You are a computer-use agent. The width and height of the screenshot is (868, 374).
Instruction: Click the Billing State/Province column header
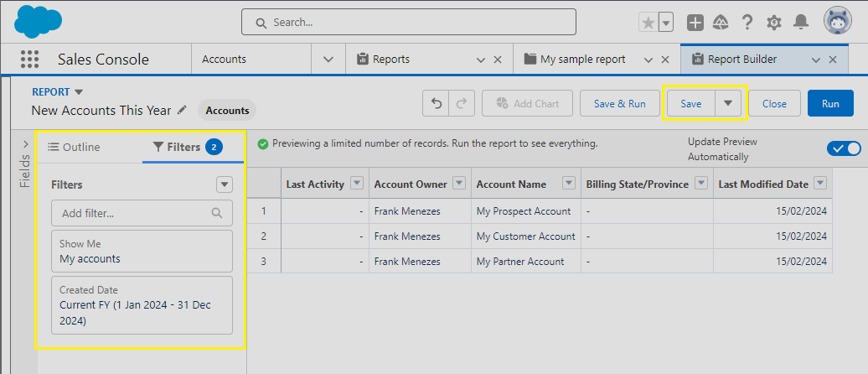tap(637, 184)
